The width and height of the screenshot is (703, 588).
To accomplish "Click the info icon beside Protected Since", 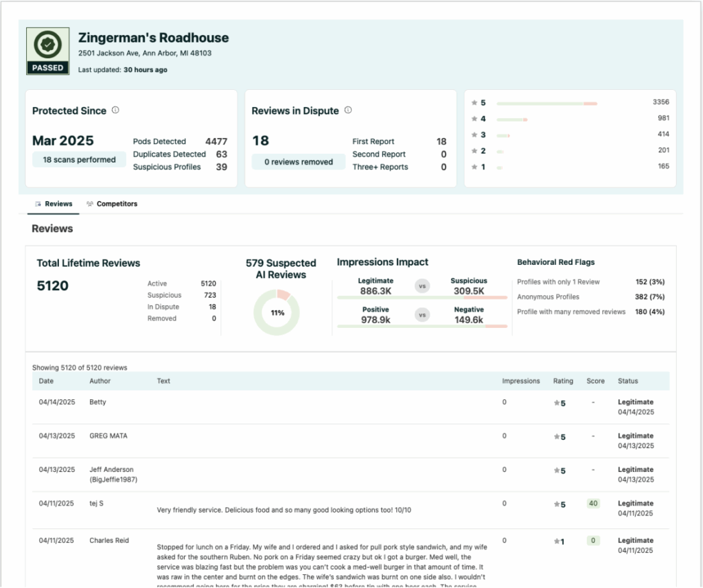I will 115,110.
